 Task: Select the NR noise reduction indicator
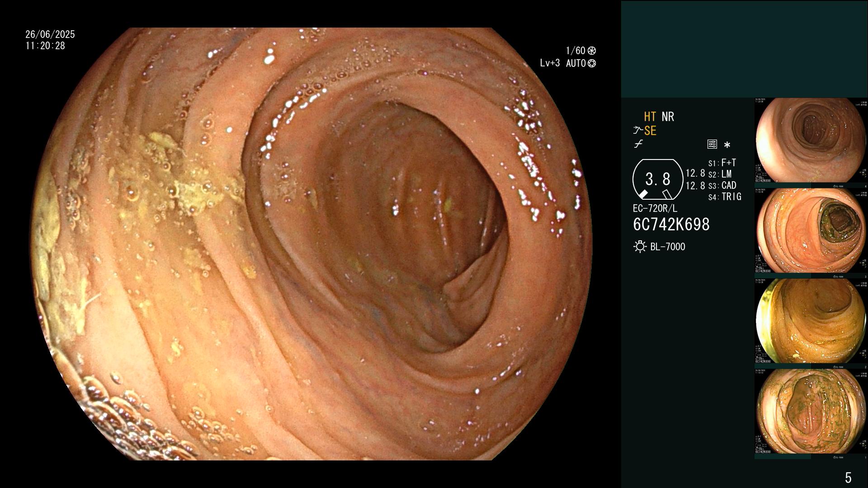668,117
